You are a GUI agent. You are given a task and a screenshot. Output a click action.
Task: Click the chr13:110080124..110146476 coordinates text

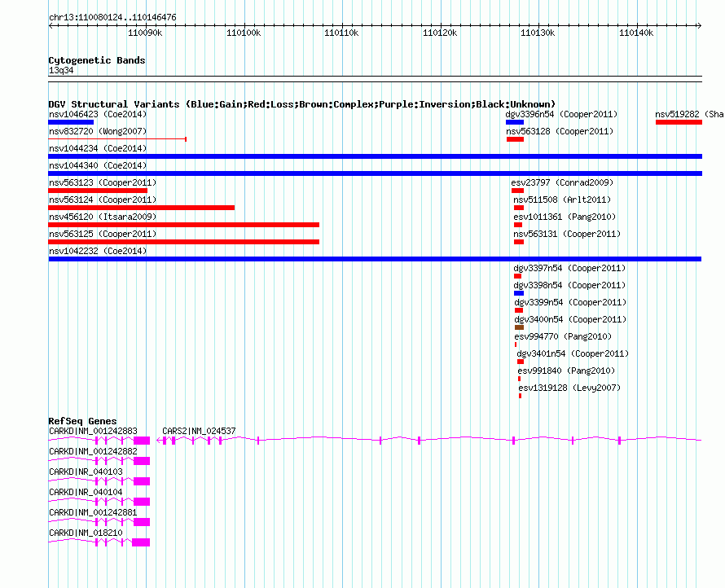(x=112, y=17)
